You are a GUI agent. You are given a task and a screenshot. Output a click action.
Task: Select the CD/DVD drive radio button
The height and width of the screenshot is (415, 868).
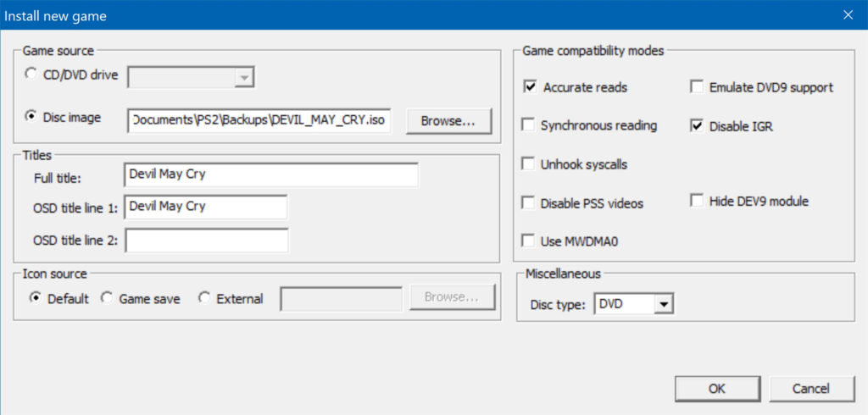tap(32, 75)
